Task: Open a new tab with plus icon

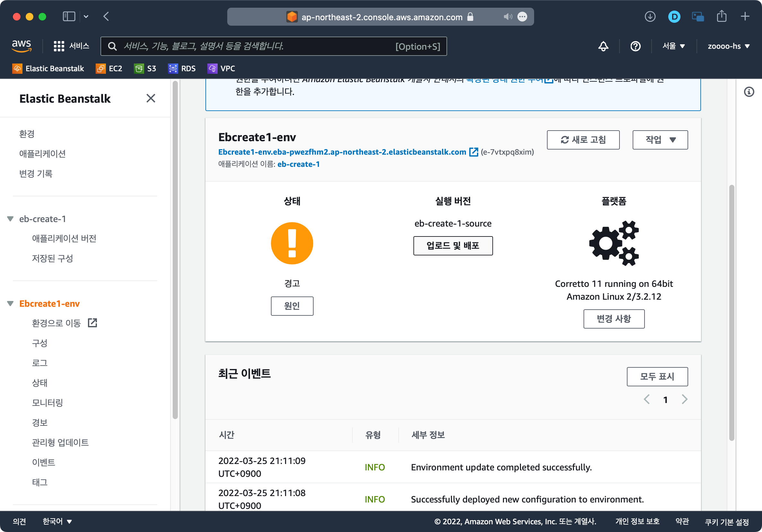Action: (x=745, y=16)
